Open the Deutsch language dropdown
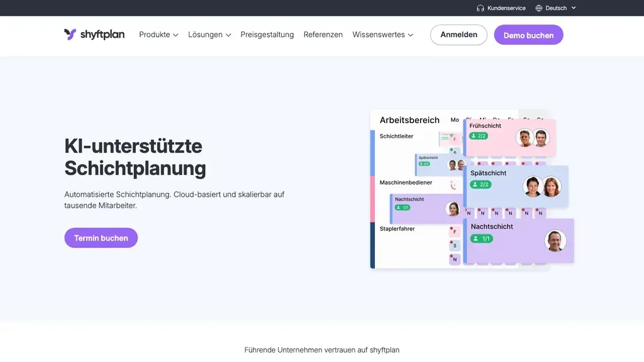This screenshot has height=362, width=644. 556,8
